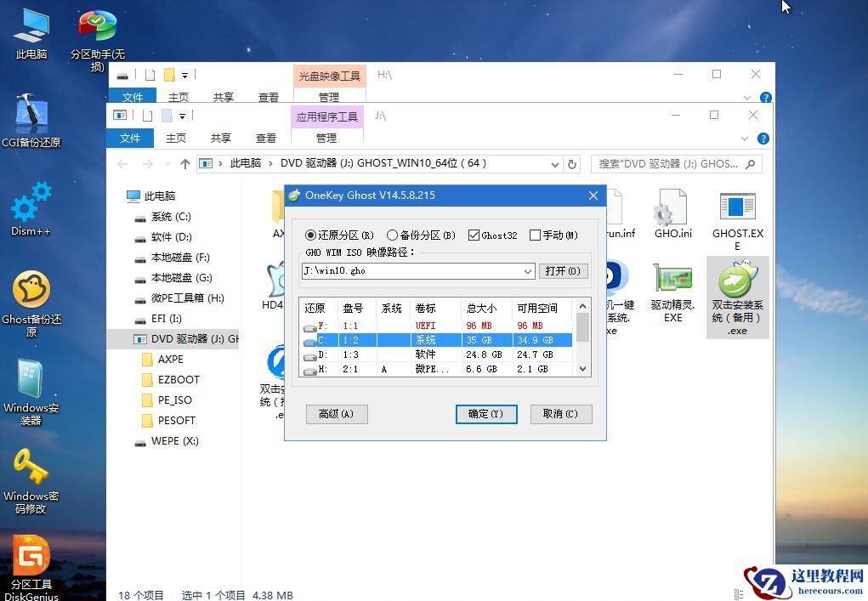
Task: Click the 高级(A) button
Action: click(337, 414)
